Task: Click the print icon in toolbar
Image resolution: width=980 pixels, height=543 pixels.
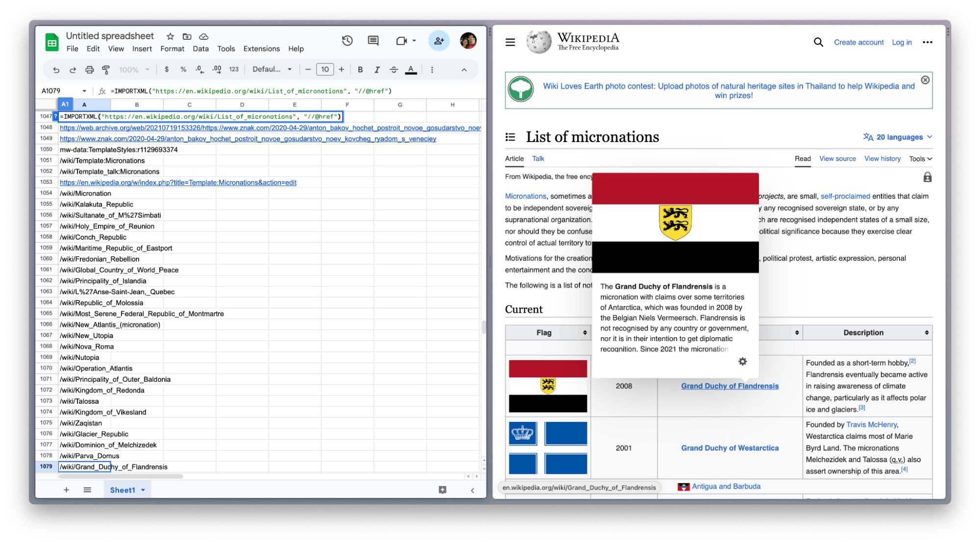Action: pyautogui.click(x=88, y=70)
